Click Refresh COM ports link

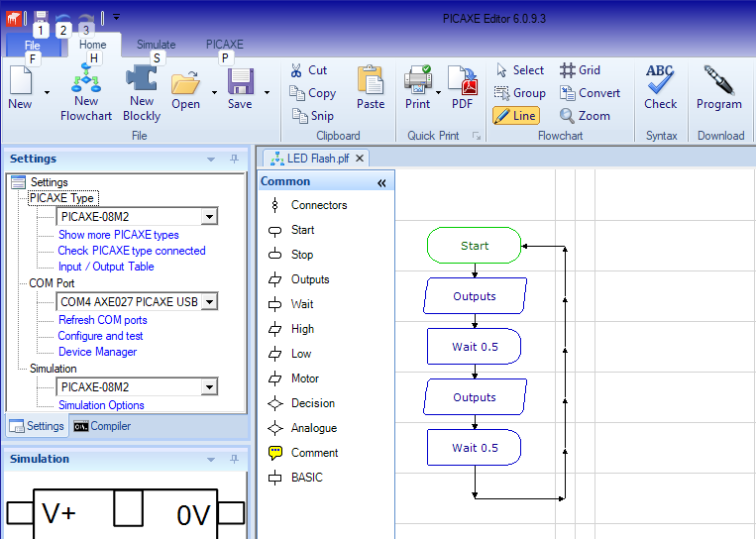pyautogui.click(x=102, y=320)
